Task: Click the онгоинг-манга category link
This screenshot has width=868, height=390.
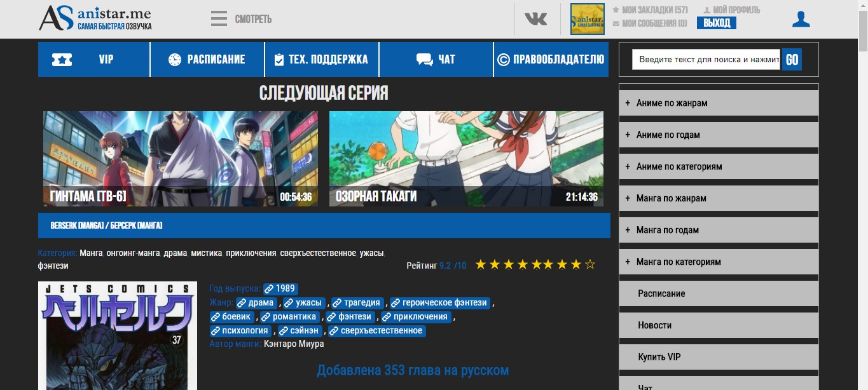Action: (133, 253)
